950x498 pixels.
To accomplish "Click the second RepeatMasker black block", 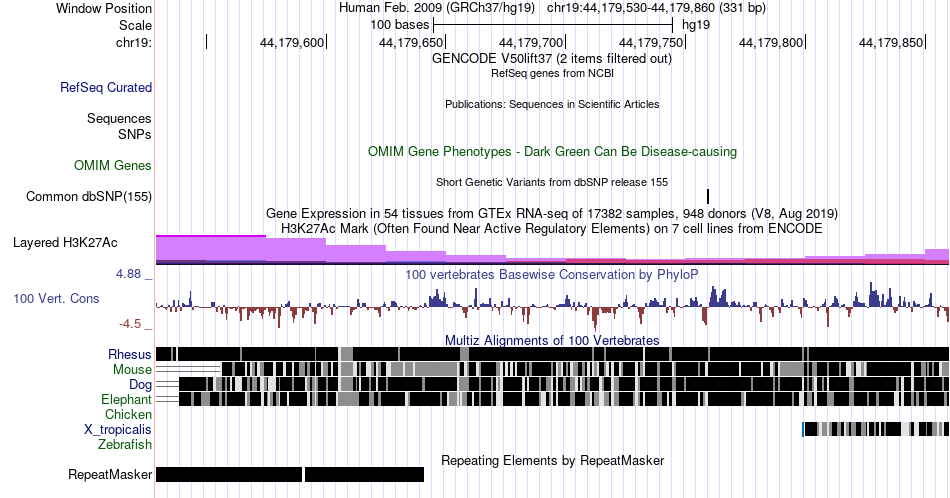I will 364,474.
